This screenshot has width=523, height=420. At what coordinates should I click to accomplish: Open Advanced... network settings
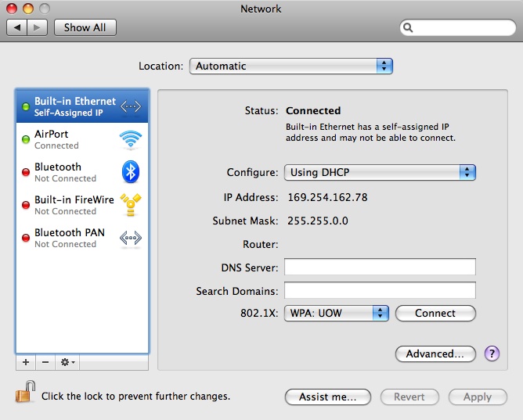point(435,354)
